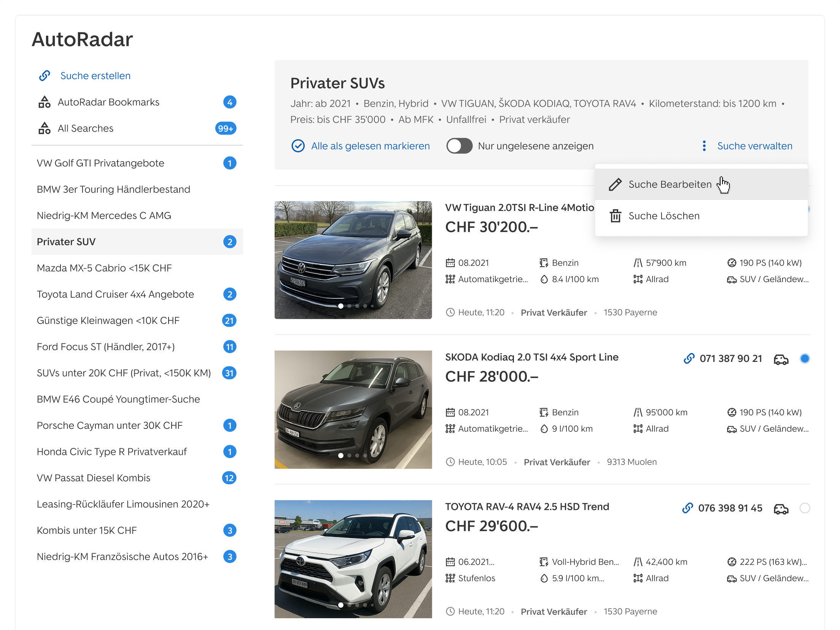Screen dimensions: 840x630
Task: Click the car icon on the SKODA Kodiaq listing
Action: 781,359
